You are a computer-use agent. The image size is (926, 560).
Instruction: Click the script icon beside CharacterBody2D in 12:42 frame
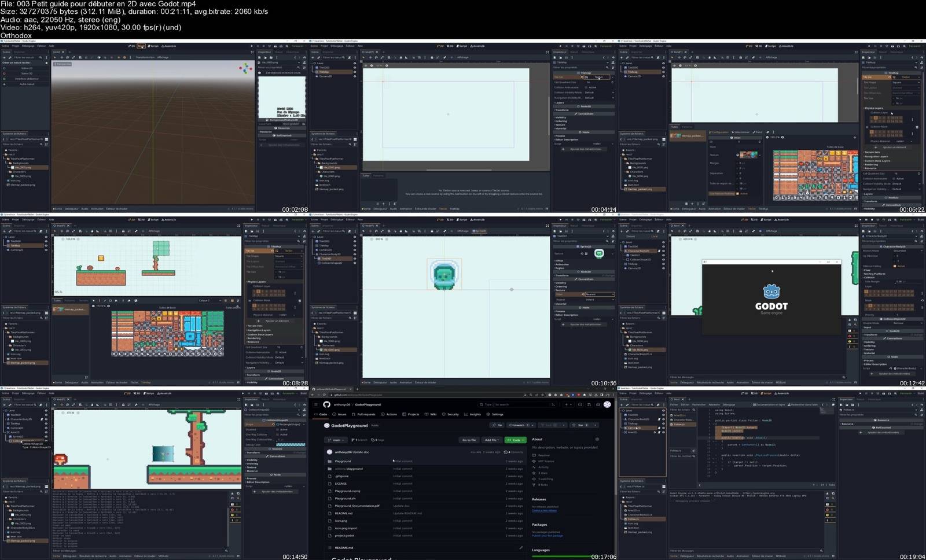tap(659, 251)
